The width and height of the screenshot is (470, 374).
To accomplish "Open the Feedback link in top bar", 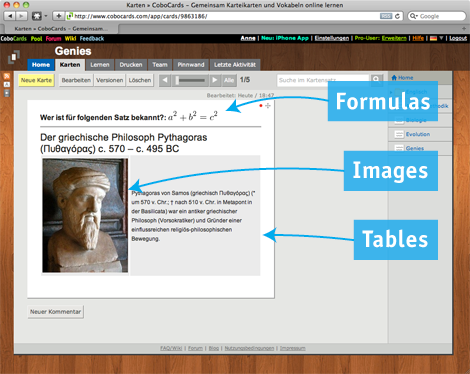I will (92, 38).
